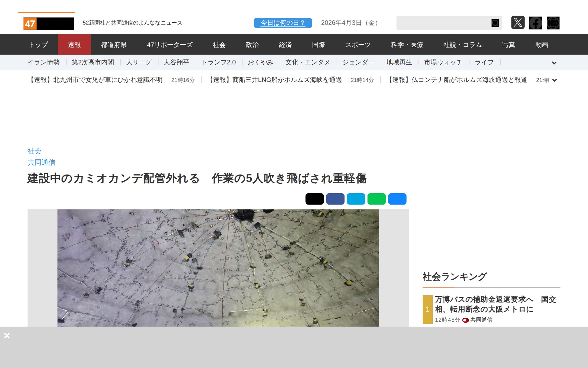Share article via dark blue Facebook button

tap(335, 199)
